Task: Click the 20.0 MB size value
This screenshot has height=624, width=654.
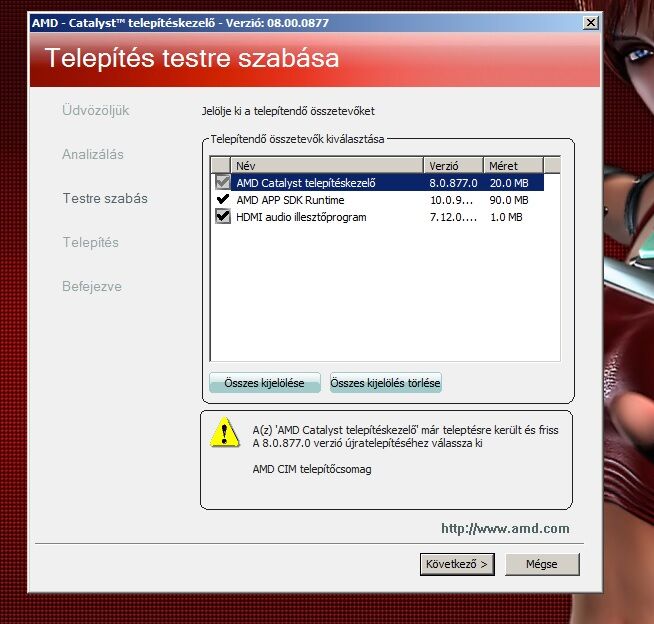Action: pyautogui.click(x=509, y=183)
